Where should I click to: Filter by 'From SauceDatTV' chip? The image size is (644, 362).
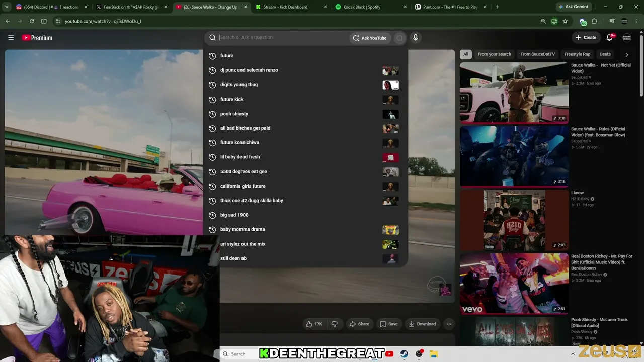pos(538,54)
